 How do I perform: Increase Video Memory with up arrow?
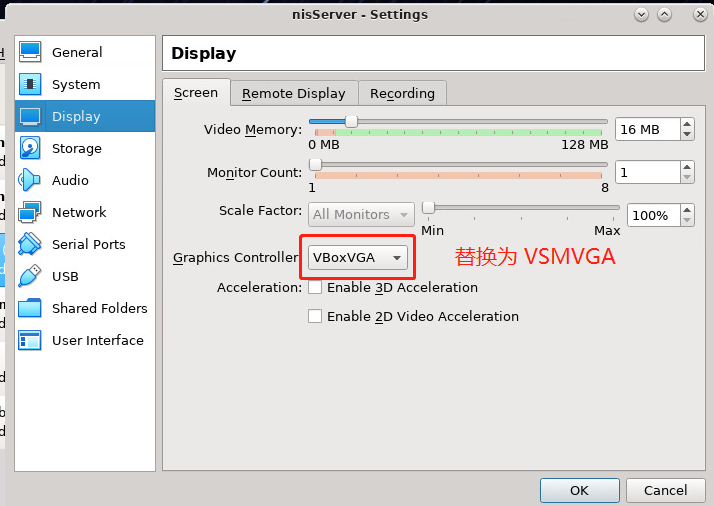pyautogui.click(x=687, y=124)
